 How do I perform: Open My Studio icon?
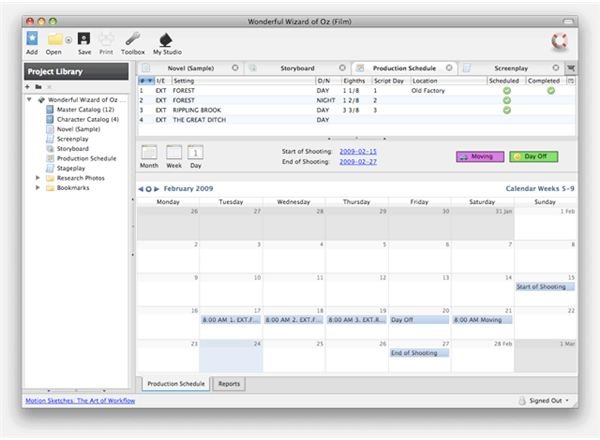pyautogui.click(x=166, y=39)
